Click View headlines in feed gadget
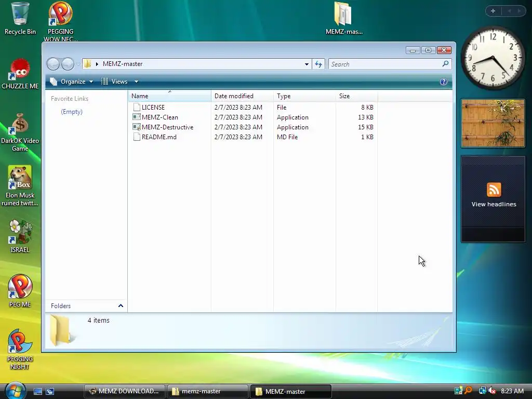 click(x=494, y=204)
